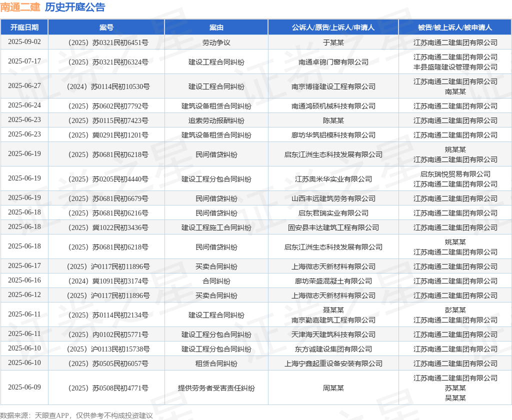Click plaintiff 固安县丰达建筑工程有限公司

(x=333, y=227)
